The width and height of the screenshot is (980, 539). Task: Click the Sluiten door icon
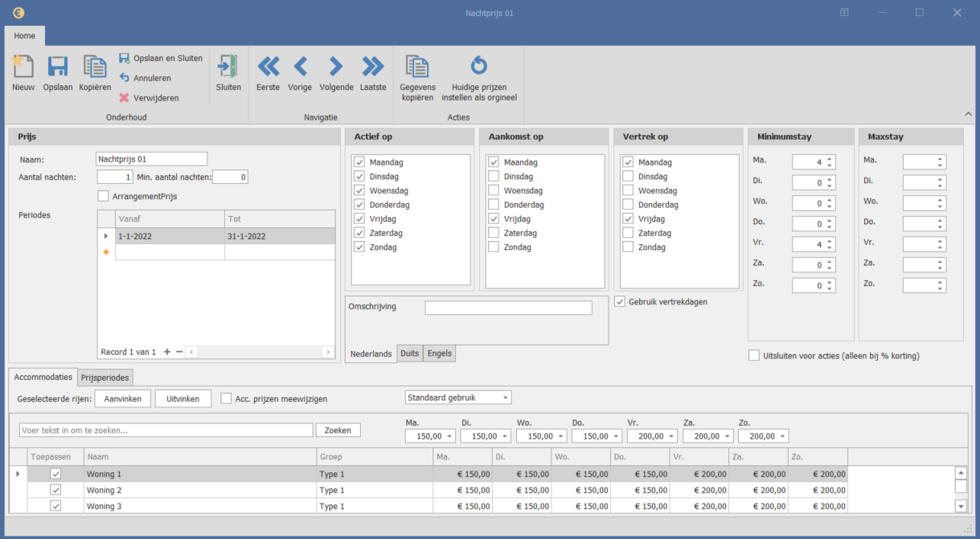[228, 66]
